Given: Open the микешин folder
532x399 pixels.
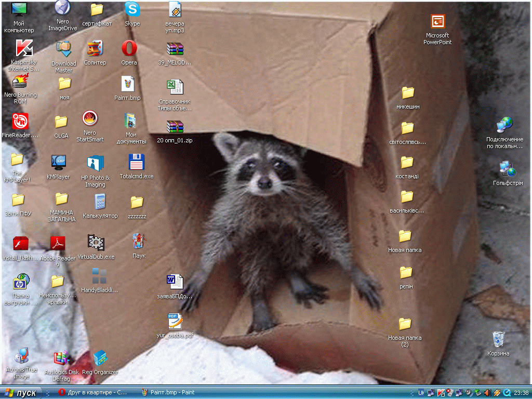Looking at the screenshot, I should point(408,93).
